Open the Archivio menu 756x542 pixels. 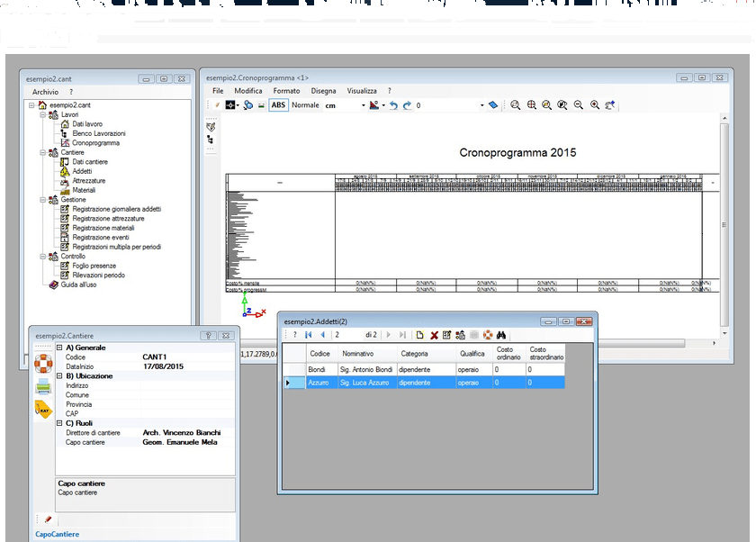point(45,92)
